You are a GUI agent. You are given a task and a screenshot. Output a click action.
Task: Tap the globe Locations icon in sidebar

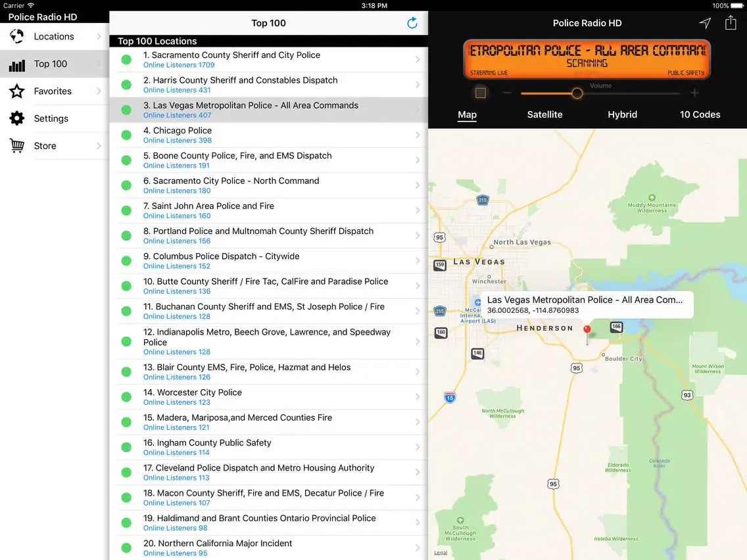click(x=16, y=36)
